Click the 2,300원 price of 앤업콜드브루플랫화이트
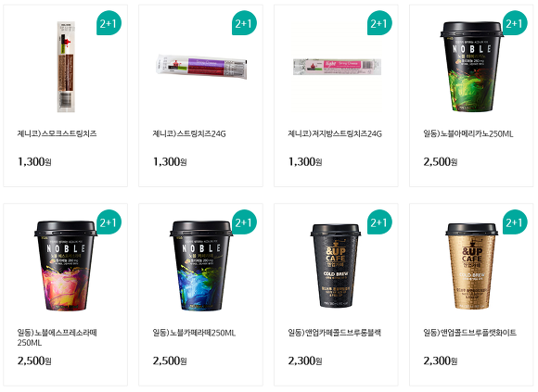 click(441, 360)
